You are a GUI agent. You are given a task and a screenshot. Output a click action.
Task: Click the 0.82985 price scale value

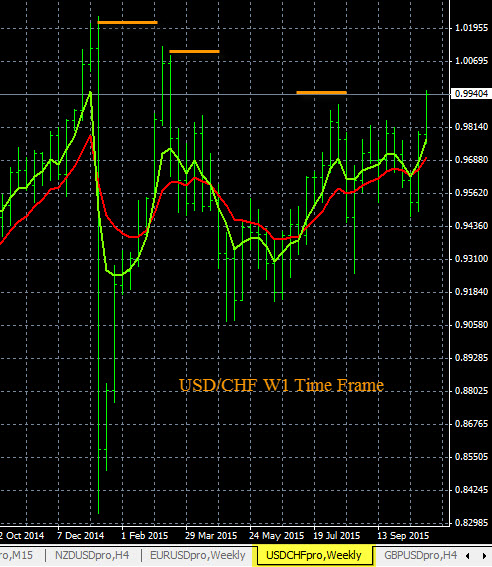pyautogui.click(x=471, y=523)
